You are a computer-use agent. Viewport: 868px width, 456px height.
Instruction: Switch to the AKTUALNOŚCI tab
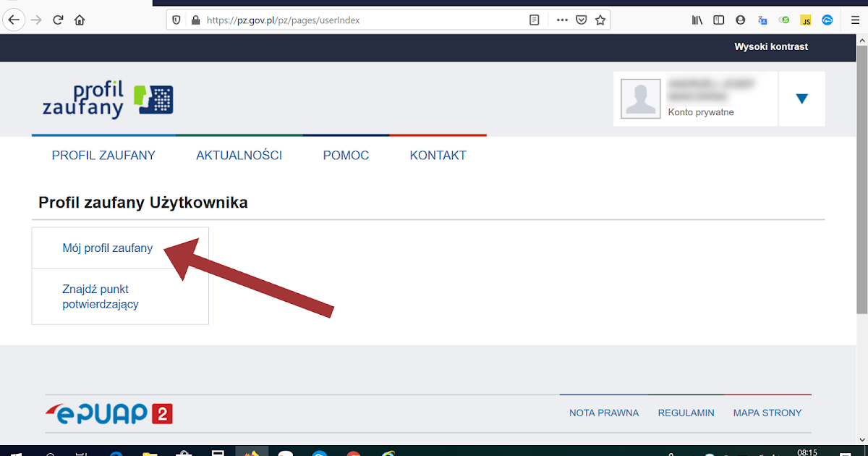pyautogui.click(x=239, y=154)
